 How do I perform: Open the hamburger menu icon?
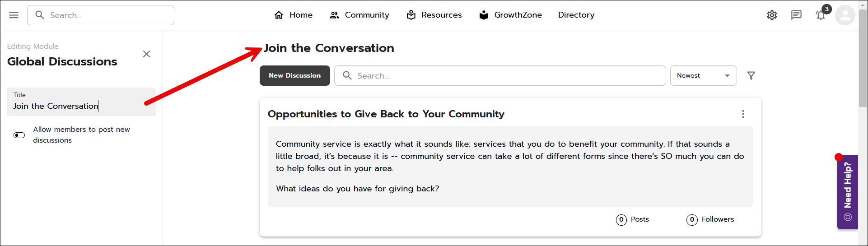click(14, 15)
